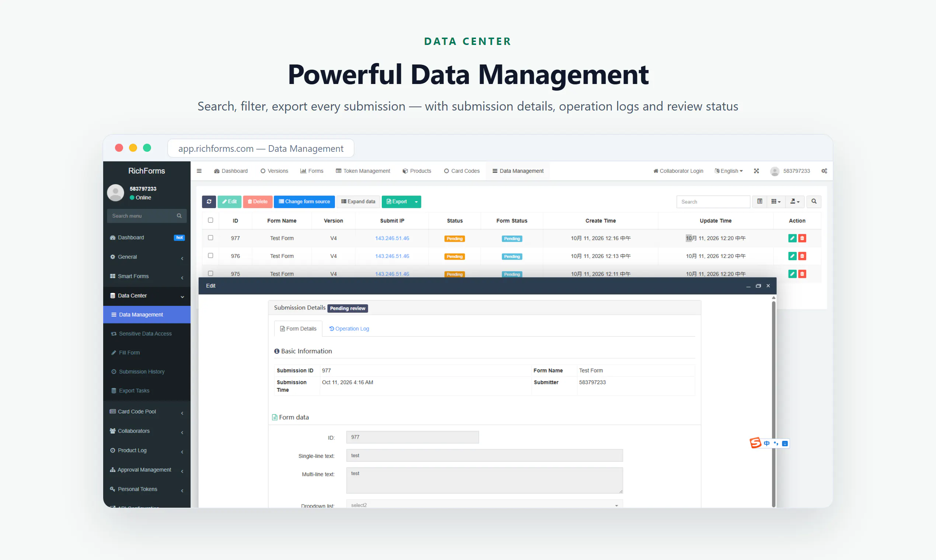Toggle the card view table icon
Viewport: 936px width, 560px height.
pyautogui.click(x=760, y=202)
